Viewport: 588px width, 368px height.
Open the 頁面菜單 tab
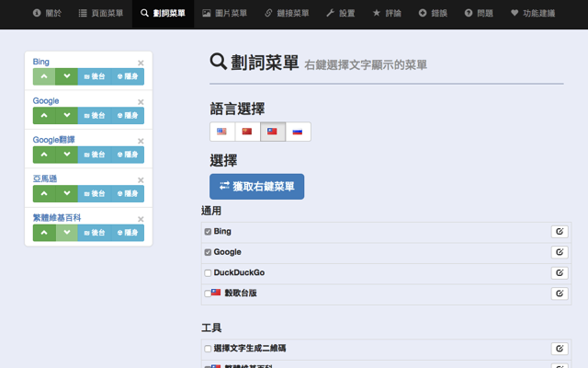point(101,13)
